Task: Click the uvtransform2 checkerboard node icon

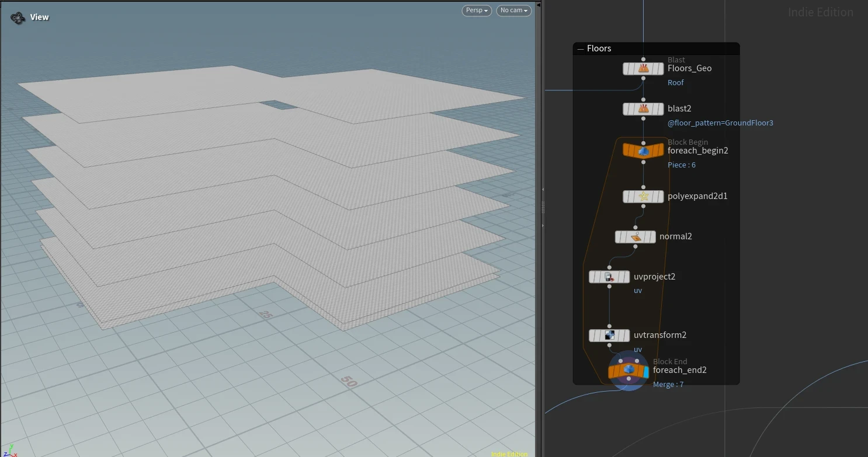Action: point(609,336)
